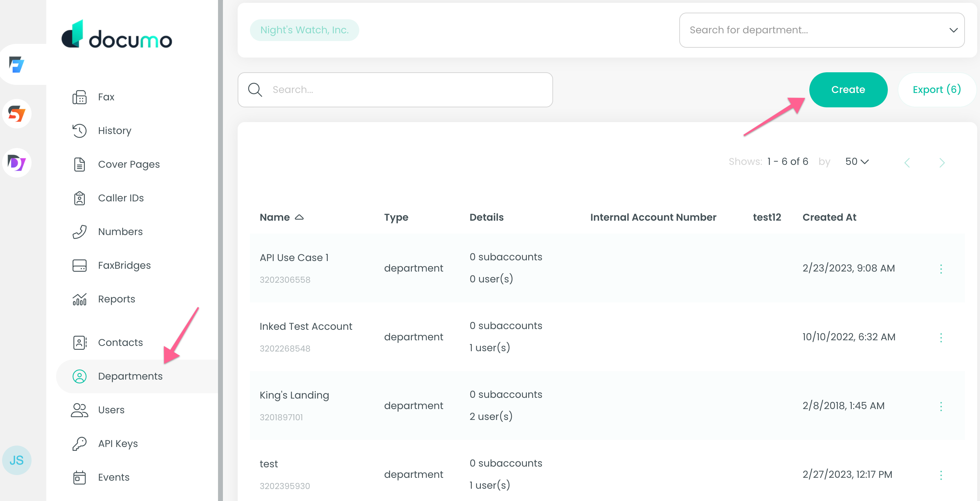Click account number 3201897101
The width and height of the screenshot is (980, 501).
click(x=281, y=417)
